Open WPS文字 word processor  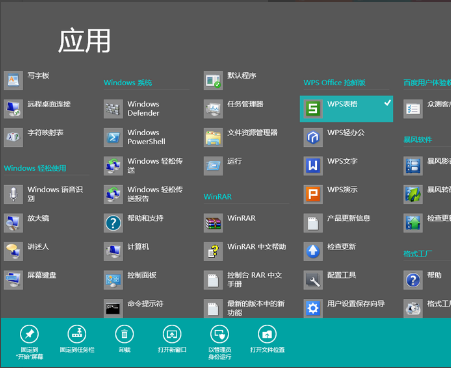pos(331,166)
